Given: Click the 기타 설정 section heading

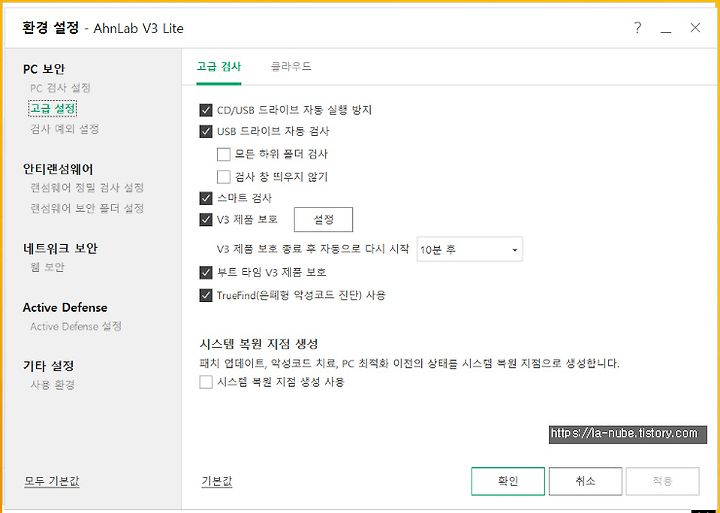Looking at the screenshot, I should pos(48,366).
